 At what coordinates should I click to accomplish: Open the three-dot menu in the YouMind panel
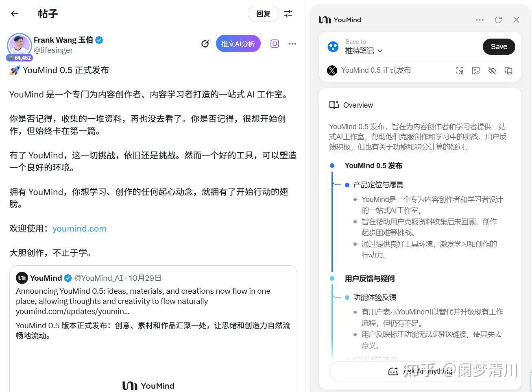(x=480, y=19)
